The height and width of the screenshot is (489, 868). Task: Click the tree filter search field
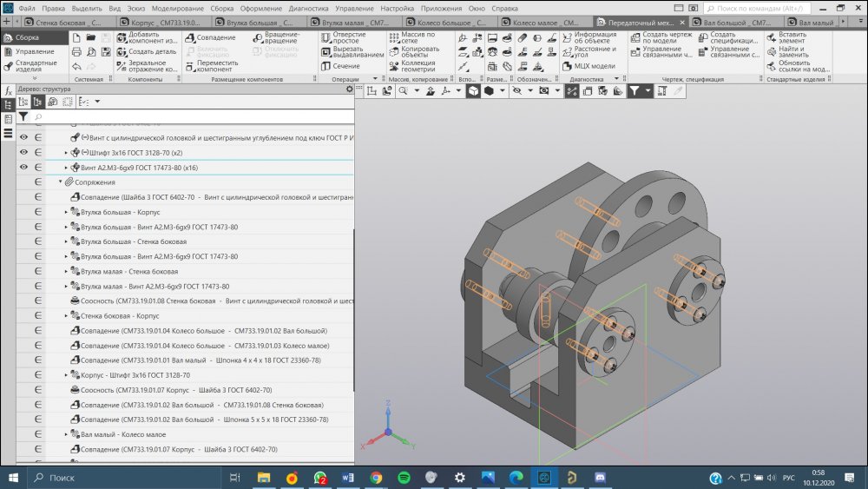tap(191, 116)
